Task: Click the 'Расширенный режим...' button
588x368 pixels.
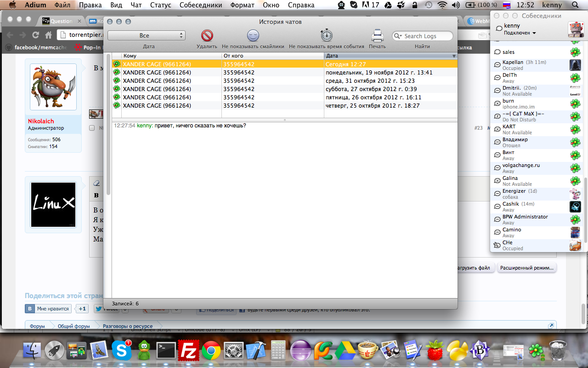Action: pos(526,268)
